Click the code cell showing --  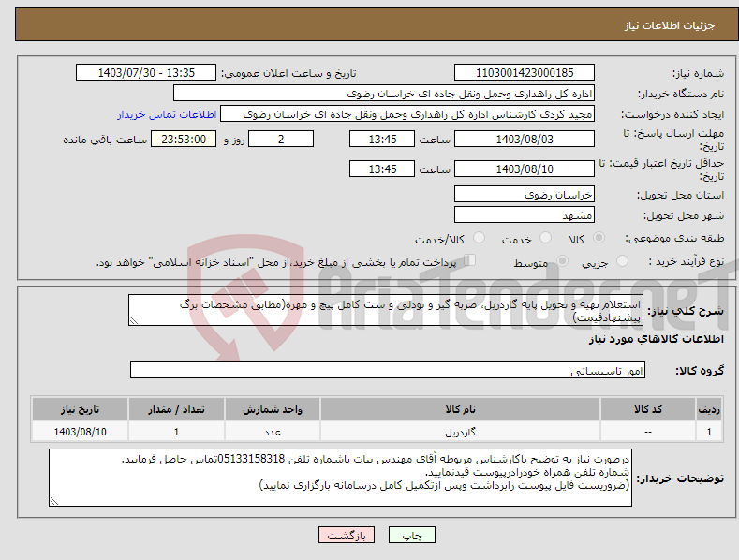point(648,432)
